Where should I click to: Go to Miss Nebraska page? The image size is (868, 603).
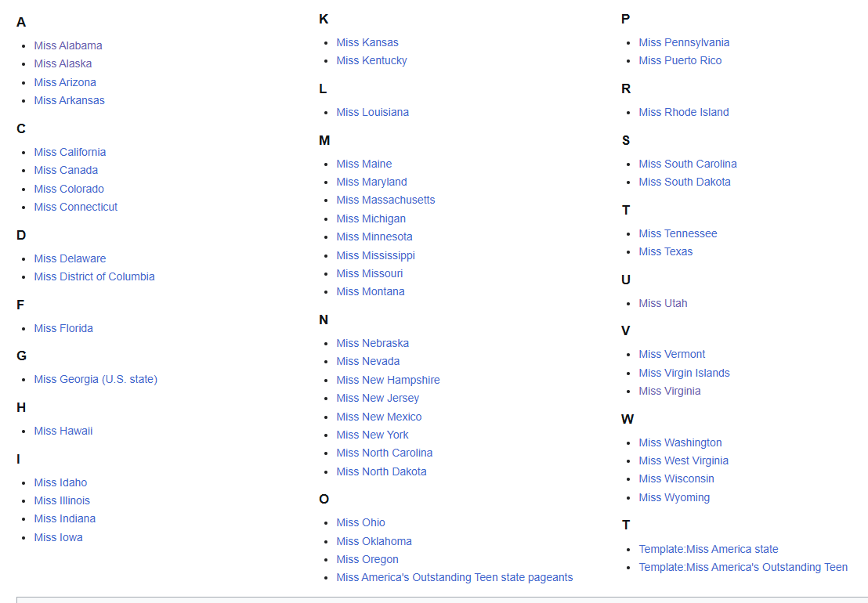(373, 343)
